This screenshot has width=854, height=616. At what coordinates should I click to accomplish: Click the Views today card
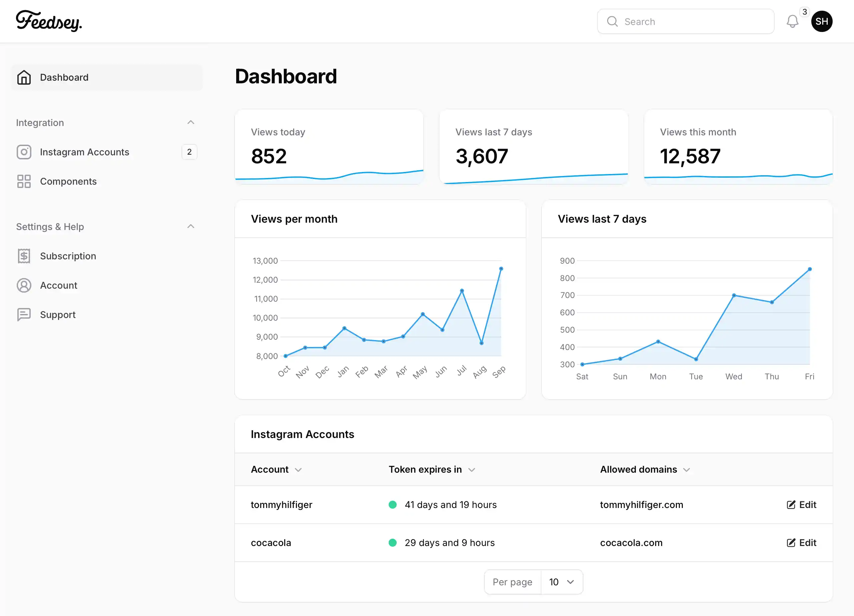[x=329, y=147]
